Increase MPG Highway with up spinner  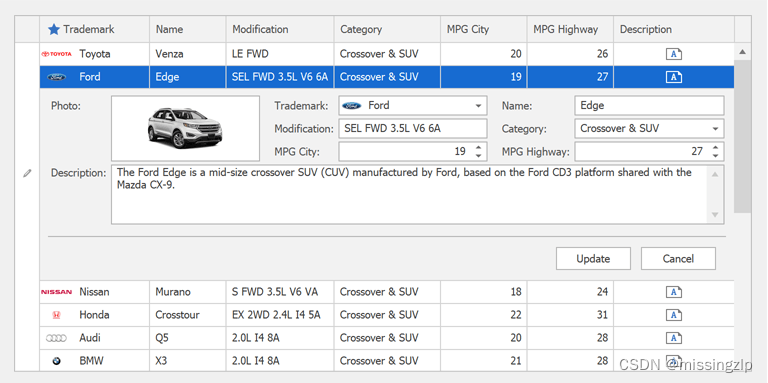716,147
